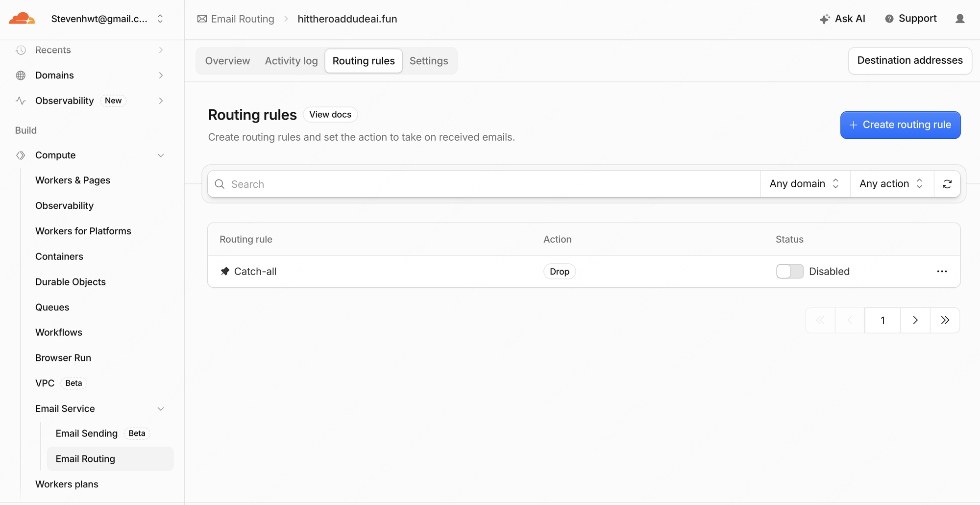The height and width of the screenshot is (505, 980).
Task: Open Workers plans in sidebar
Action: point(67,484)
